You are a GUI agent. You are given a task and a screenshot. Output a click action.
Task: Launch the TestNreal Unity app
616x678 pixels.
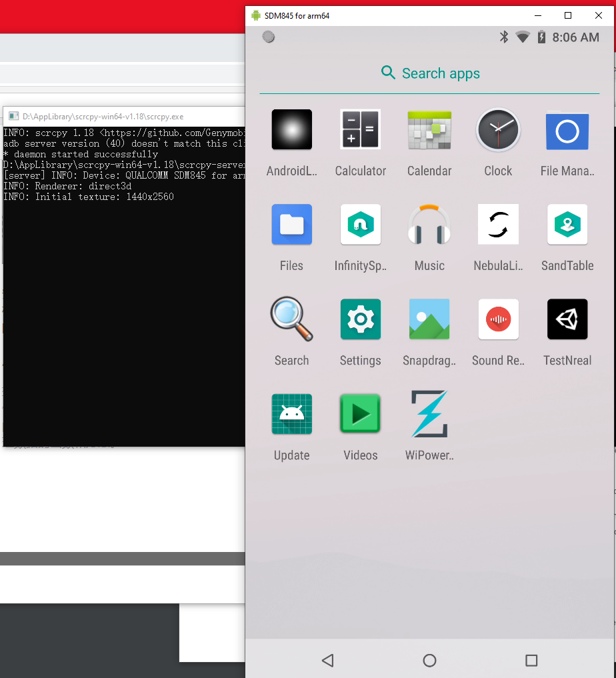coord(567,319)
